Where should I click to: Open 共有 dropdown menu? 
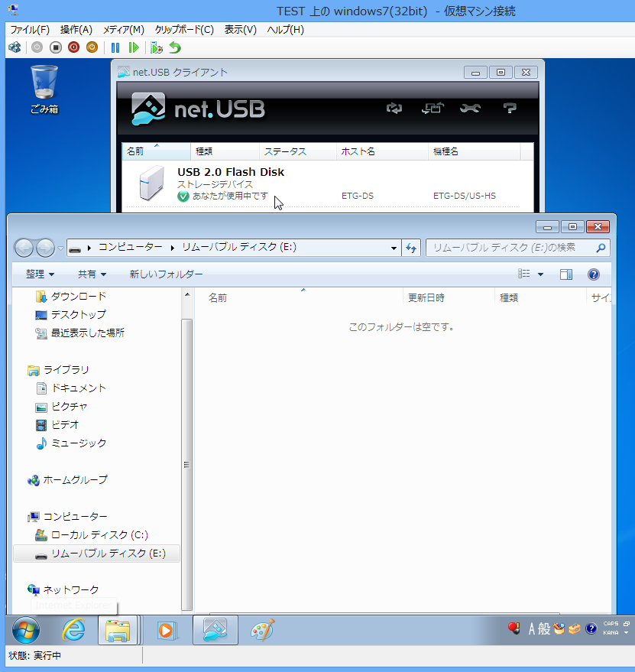pos(92,274)
